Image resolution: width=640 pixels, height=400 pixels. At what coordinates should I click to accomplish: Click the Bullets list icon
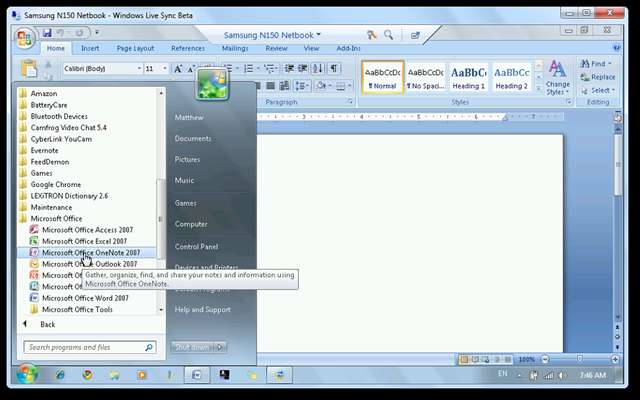click(229, 69)
